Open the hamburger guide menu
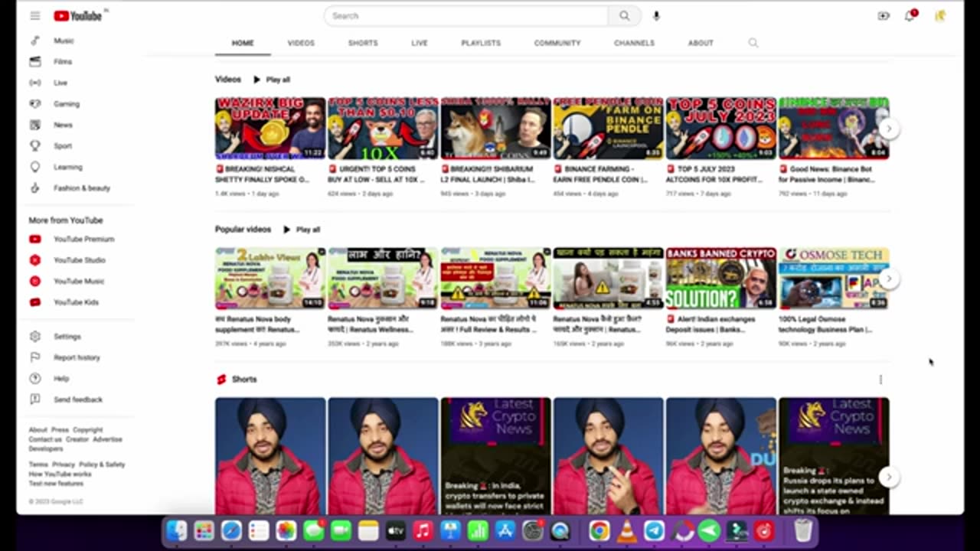 pos(35,16)
